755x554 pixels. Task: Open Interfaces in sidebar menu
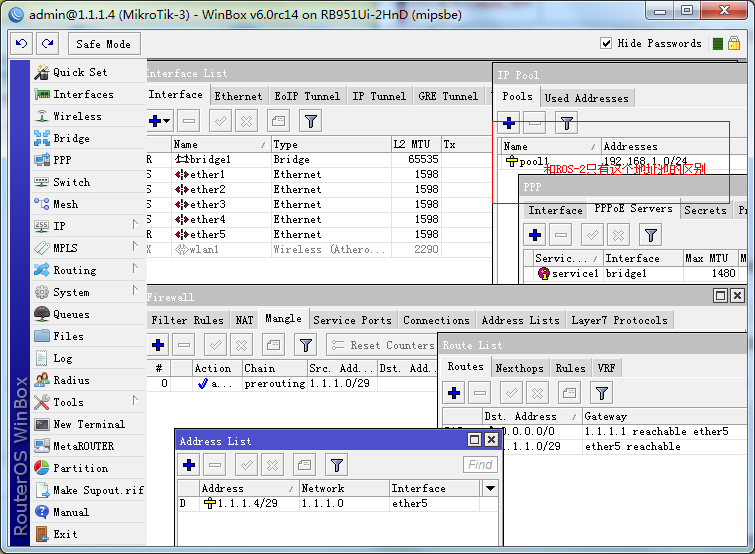coord(89,94)
